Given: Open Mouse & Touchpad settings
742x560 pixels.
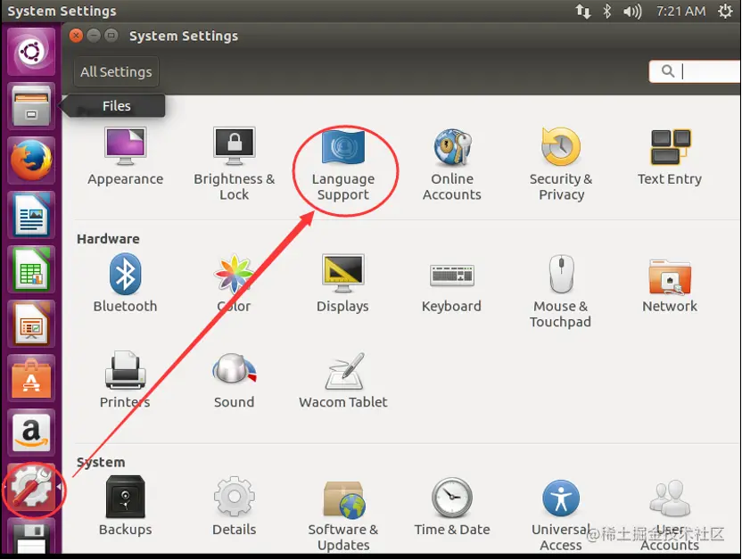Looking at the screenshot, I should tap(561, 292).
